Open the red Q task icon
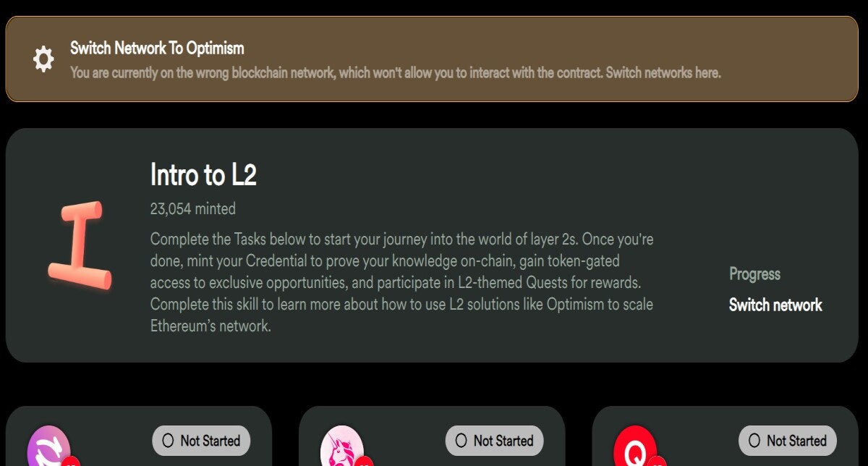 635,447
